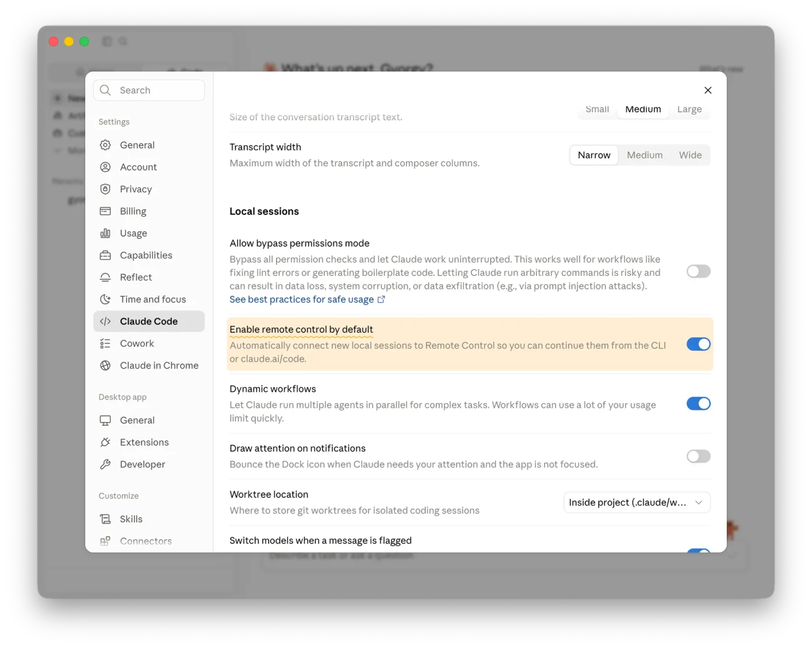Toggle Allow bypass permissions mode switch
The height and width of the screenshot is (648, 812).
point(698,271)
